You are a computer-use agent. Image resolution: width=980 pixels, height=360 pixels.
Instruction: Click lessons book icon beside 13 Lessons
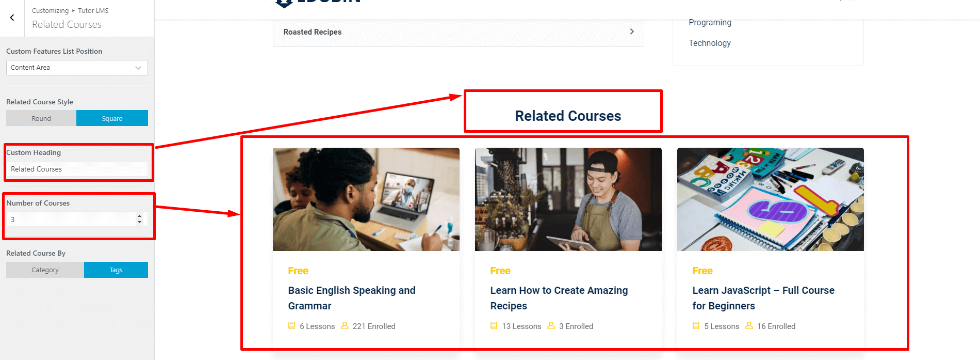pyautogui.click(x=494, y=326)
